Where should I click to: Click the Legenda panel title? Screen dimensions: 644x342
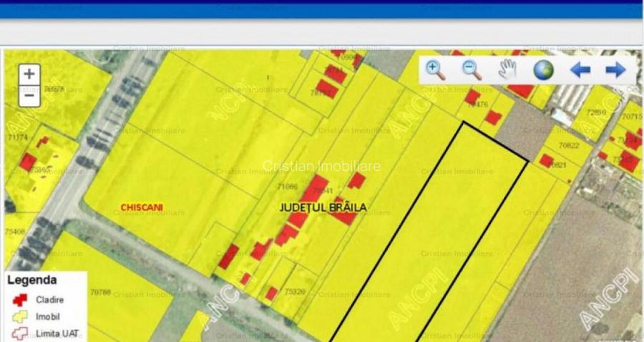pos(32,280)
